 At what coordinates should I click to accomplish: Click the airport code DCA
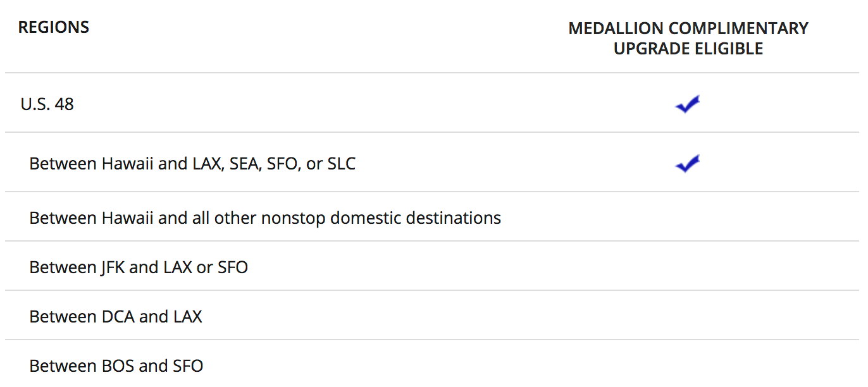(118, 316)
